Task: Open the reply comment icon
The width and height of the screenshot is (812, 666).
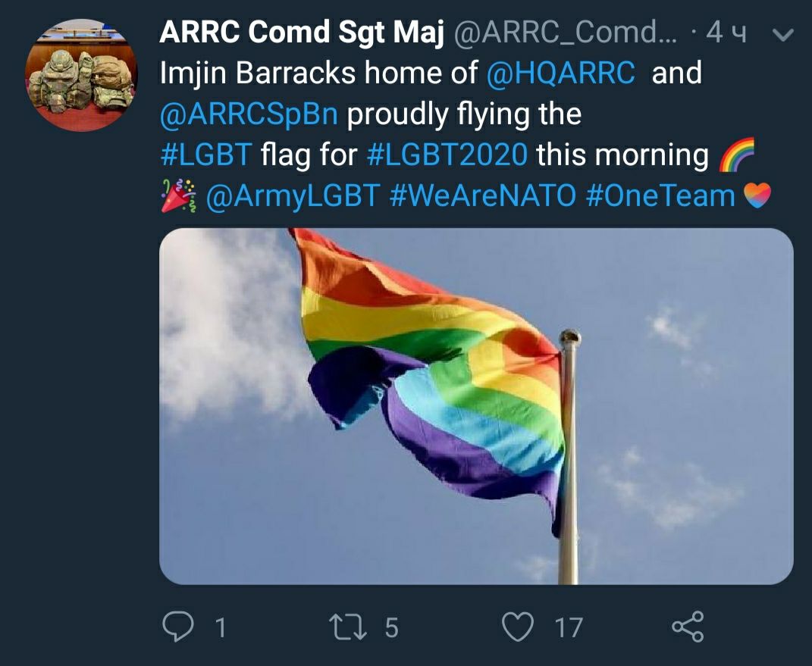Action: point(177,627)
